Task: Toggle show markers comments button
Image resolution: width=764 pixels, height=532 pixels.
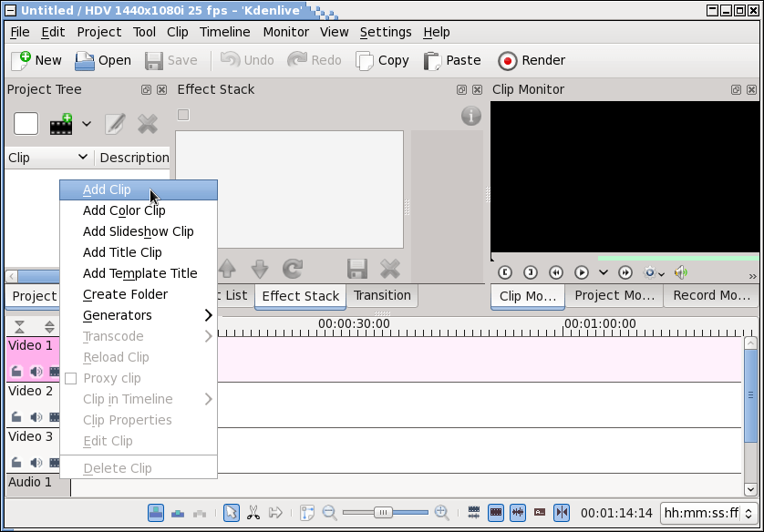Action: [540, 513]
